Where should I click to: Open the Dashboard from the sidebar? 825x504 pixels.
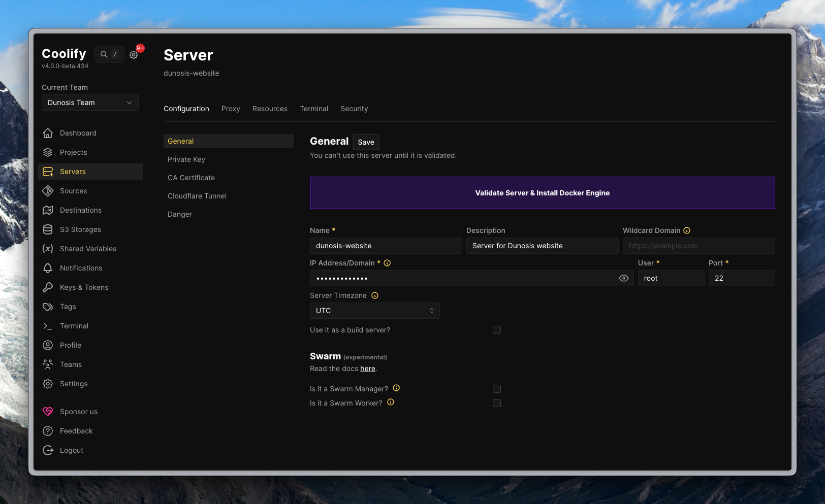tap(78, 133)
